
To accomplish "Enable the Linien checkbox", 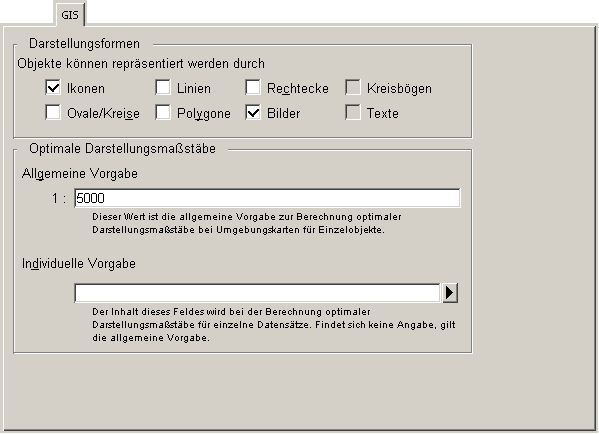I will [x=163, y=87].
